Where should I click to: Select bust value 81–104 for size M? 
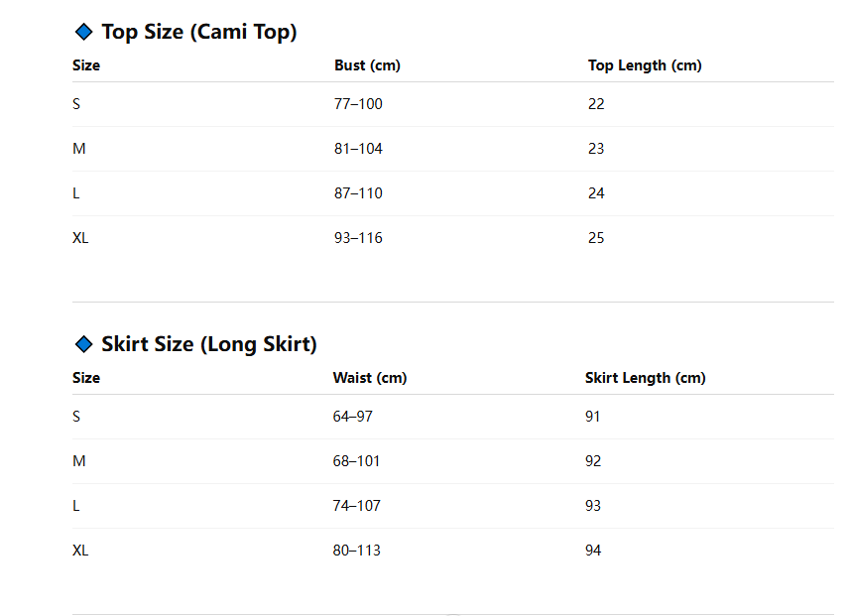tap(358, 149)
